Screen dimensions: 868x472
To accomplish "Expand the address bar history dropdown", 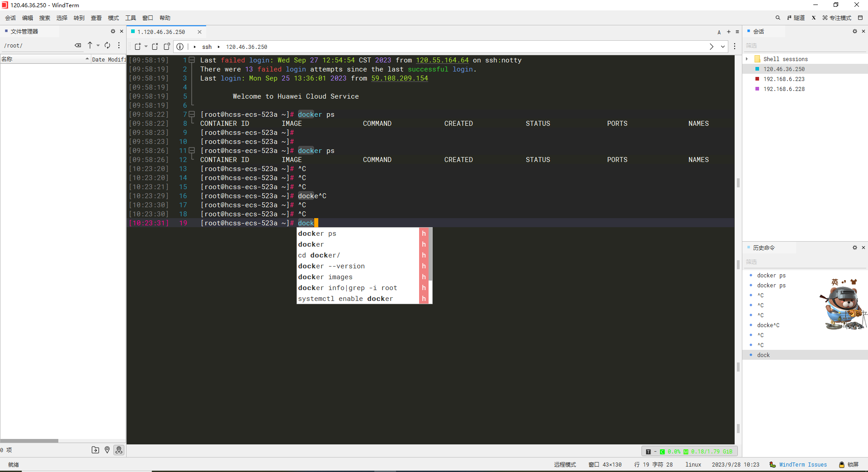I will [723, 47].
